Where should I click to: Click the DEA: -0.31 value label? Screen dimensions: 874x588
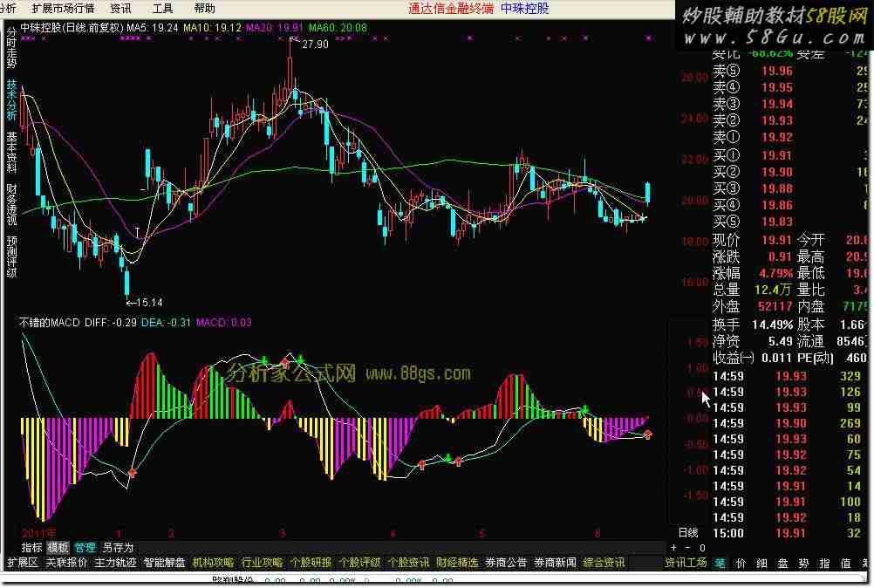(x=166, y=322)
